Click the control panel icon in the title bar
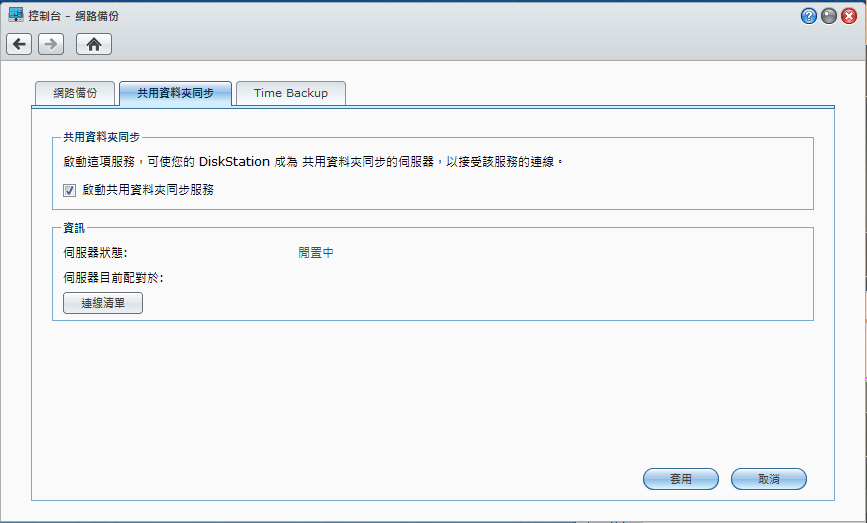 point(15,15)
